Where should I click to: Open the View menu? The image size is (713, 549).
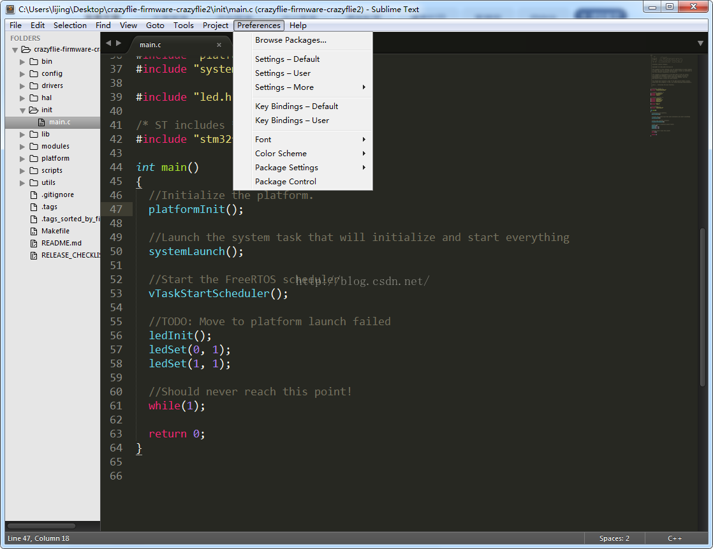pos(128,25)
